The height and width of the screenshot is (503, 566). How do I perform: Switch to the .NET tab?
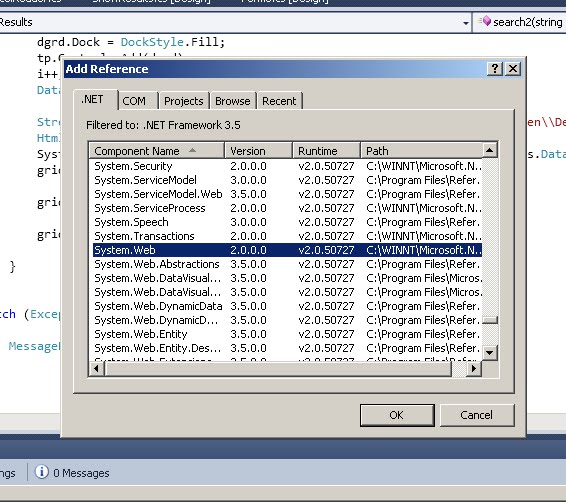pos(95,99)
